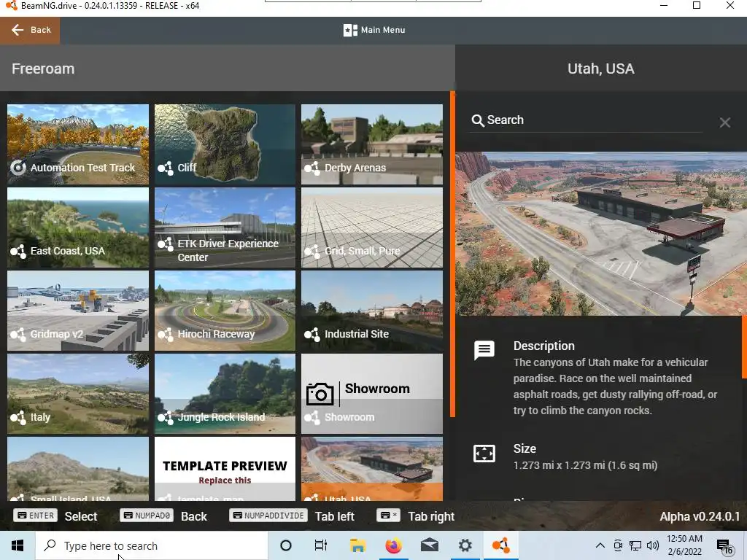The image size is (747, 560).
Task: Choose the Jungle Rock Island map
Action: pos(225,394)
